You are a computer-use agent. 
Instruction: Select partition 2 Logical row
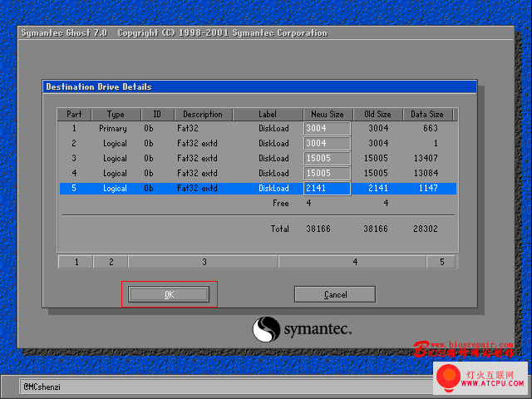click(258, 143)
